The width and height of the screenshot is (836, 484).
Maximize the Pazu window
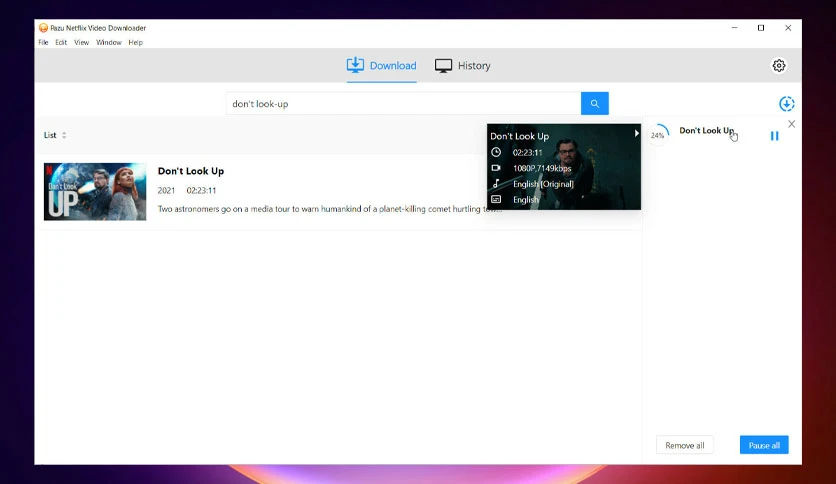(761, 28)
